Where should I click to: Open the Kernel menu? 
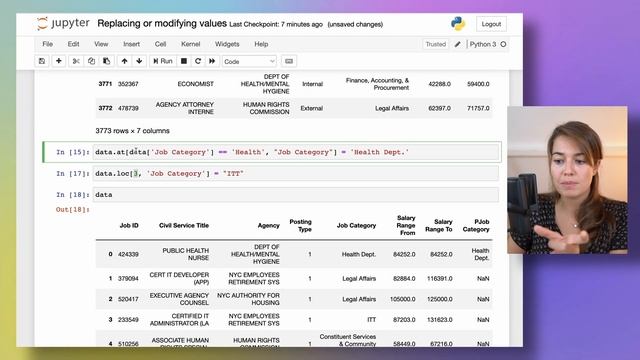click(191, 44)
